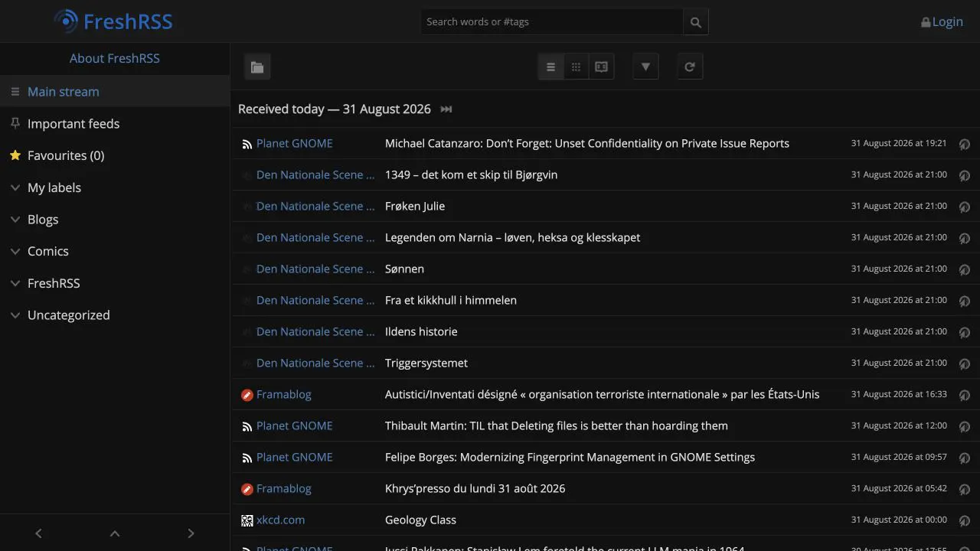Open Favourites (0)

66,155
